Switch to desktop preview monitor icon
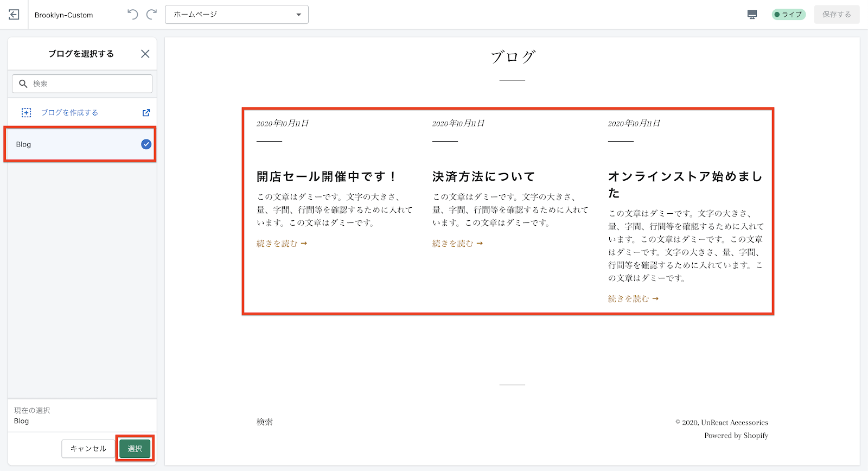 752,15
